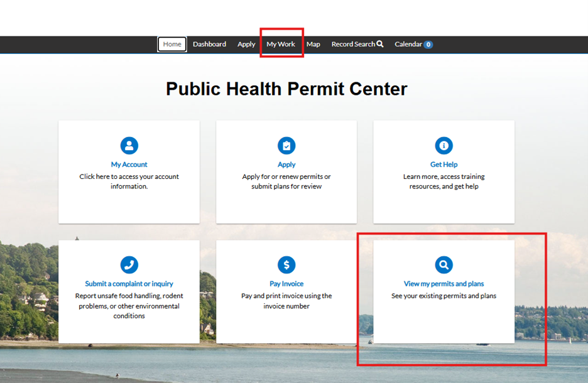This screenshot has width=588, height=383.
Task: Open the My Work menu item
Action: point(281,45)
